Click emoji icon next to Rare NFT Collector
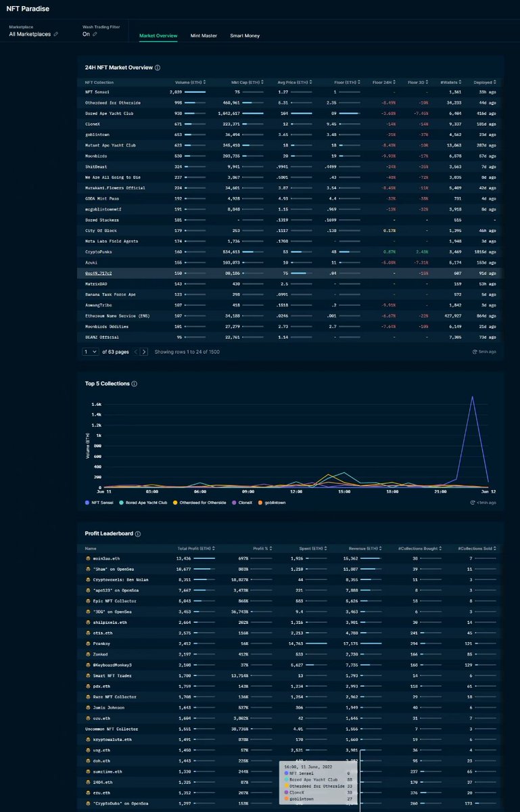Viewport: 520px width, 812px height. click(x=88, y=697)
